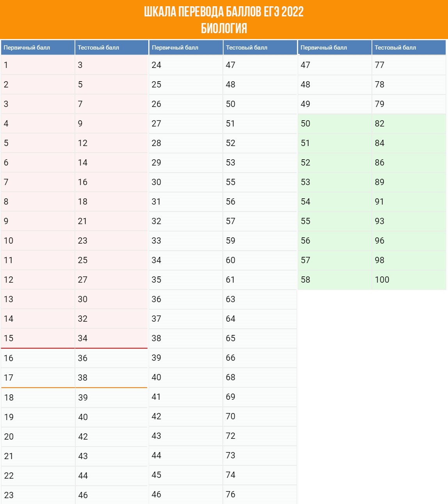The image size is (448, 504).
Task: Click primary score 17 above the orange line
Action: [37, 378]
